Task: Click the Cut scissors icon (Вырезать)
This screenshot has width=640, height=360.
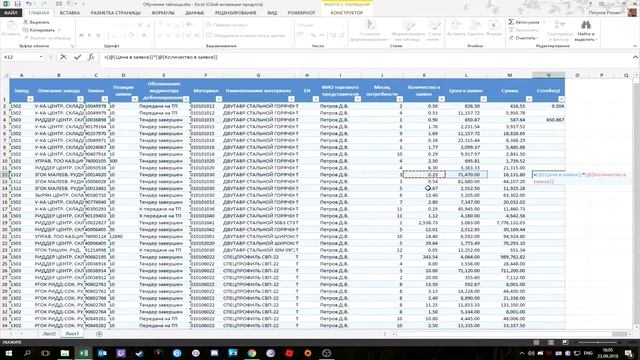Action: pyautogui.click(x=26, y=22)
